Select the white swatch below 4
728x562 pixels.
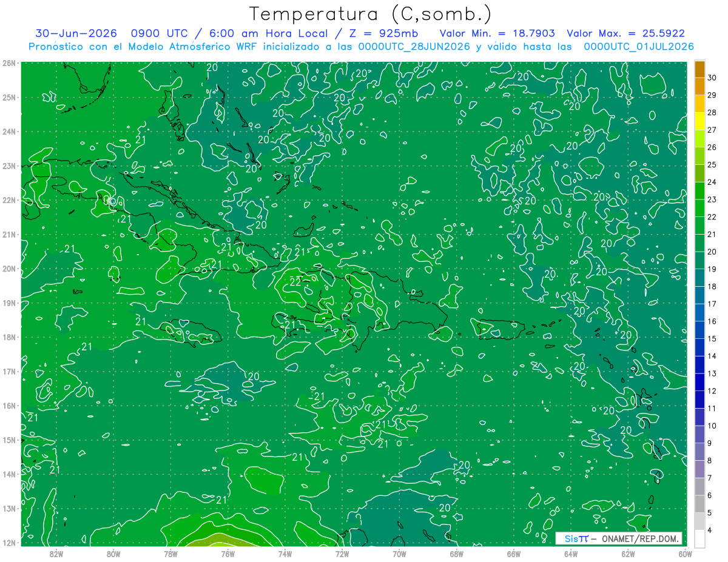pyautogui.click(x=699, y=538)
